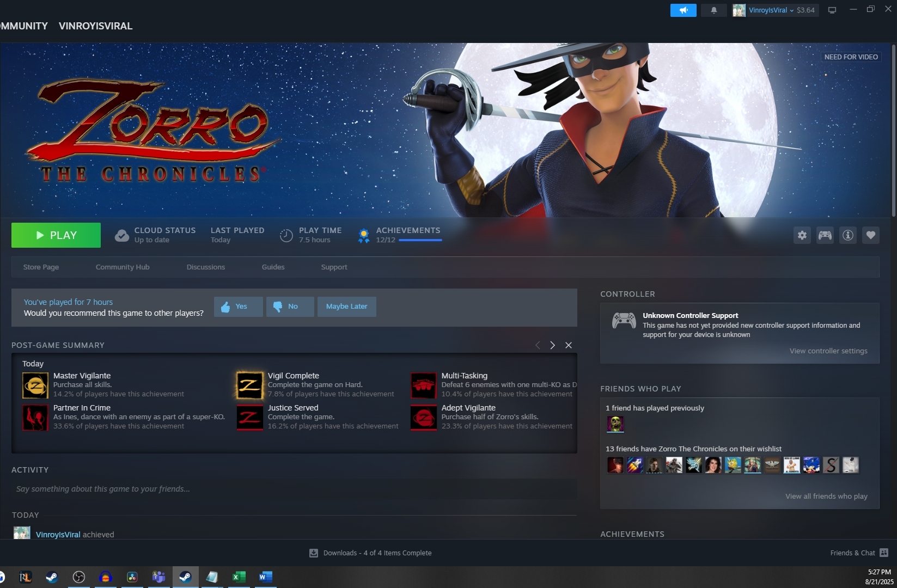Open the Guides tab

273,267
